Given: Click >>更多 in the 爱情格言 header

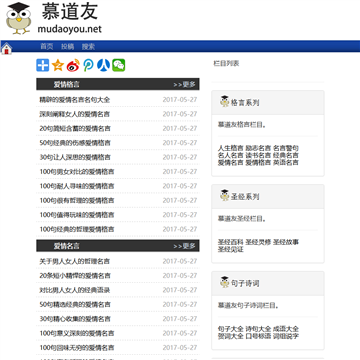Looking at the screenshot, I should (x=184, y=85).
